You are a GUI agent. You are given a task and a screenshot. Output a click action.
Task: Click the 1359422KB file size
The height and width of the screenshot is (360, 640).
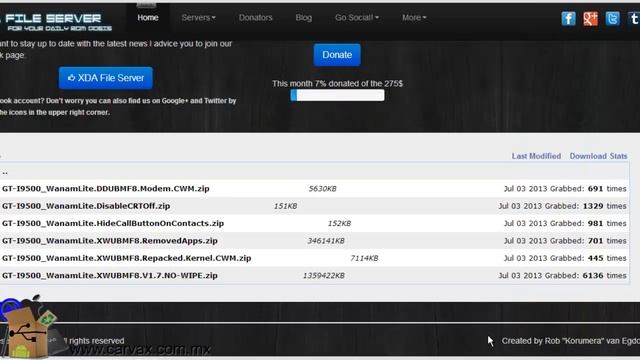(x=324, y=276)
